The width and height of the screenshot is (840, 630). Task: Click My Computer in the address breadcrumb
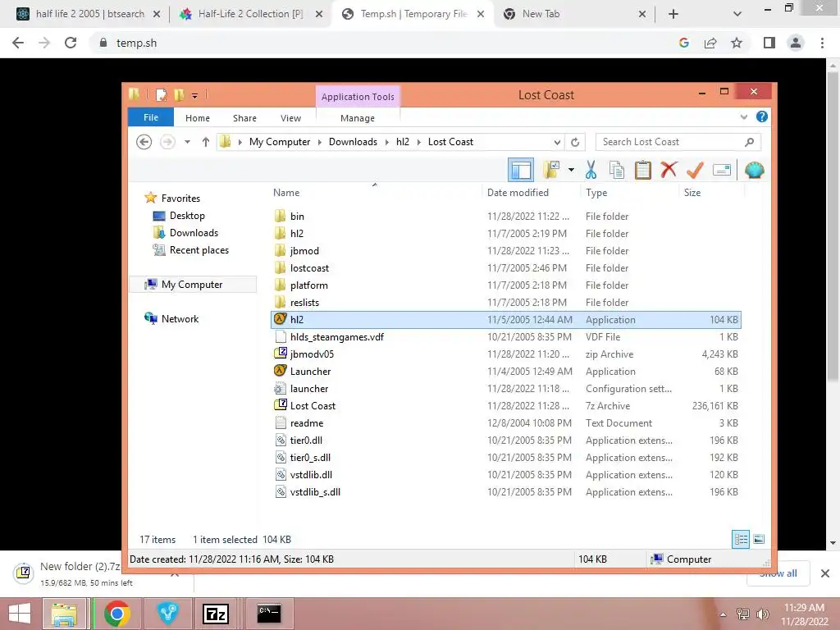280,142
